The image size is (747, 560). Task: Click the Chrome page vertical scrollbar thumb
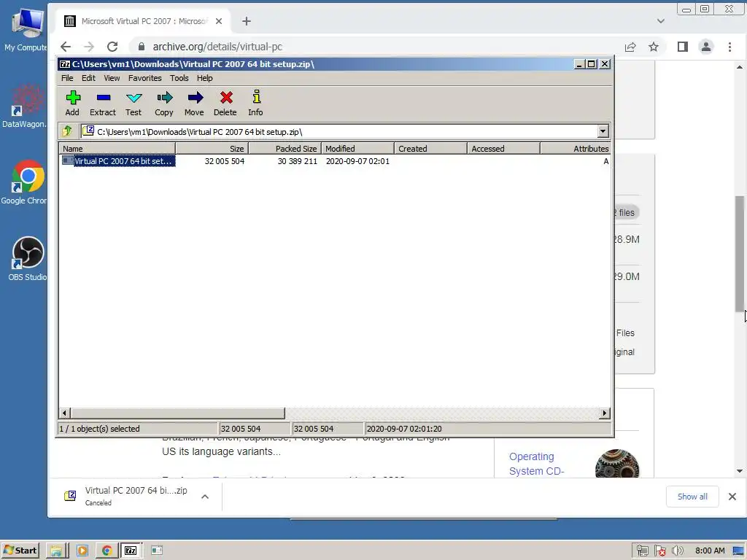click(740, 253)
